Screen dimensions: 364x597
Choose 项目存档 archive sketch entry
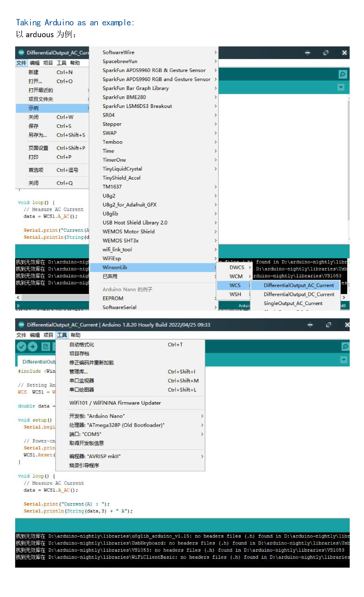[x=130, y=354]
